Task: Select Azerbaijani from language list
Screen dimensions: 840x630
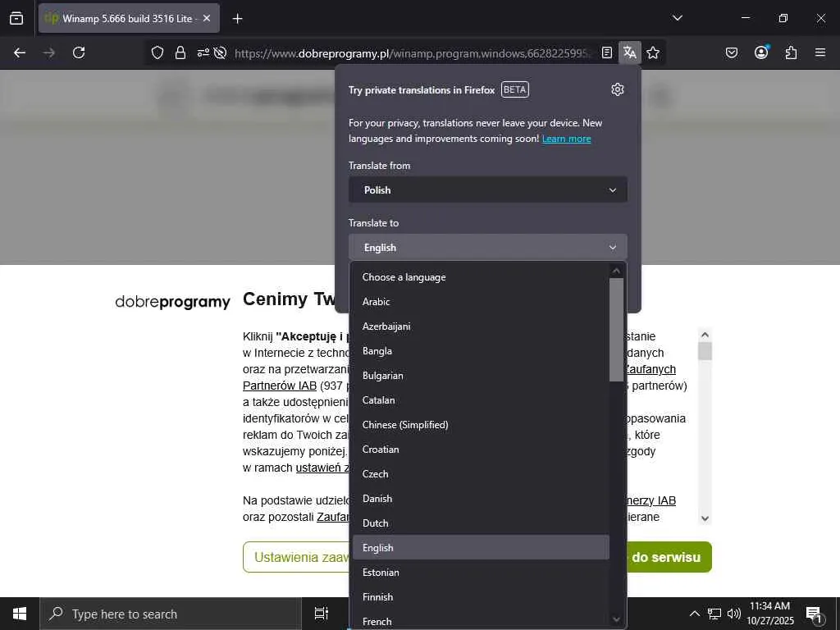Action: click(x=481, y=326)
